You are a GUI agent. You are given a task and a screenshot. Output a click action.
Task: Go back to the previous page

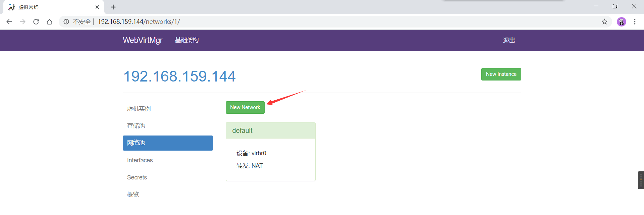(9, 22)
